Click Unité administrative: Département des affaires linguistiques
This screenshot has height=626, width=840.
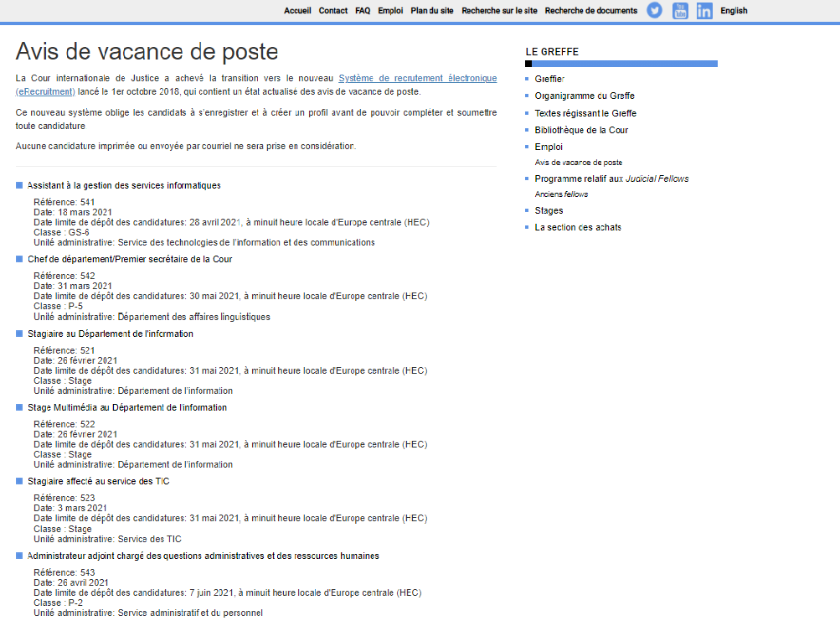click(x=152, y=318)
